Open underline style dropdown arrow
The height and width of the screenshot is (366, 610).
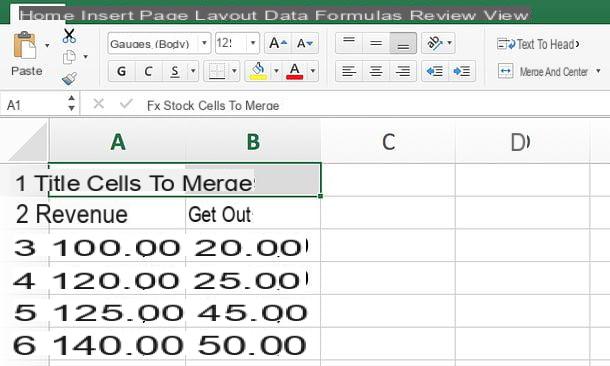pyautogui.click(x=193, y=71)
